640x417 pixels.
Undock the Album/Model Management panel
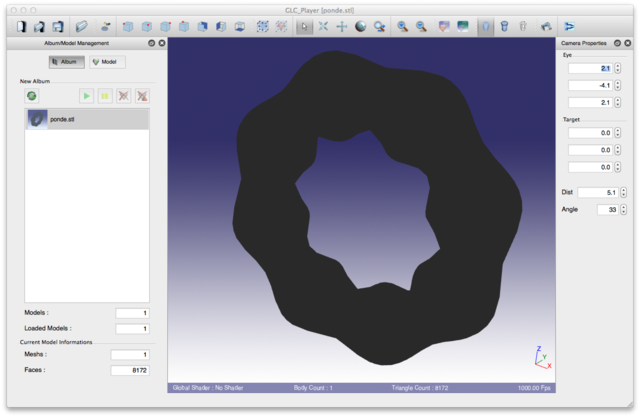pyautogui.click(x=151, y=43)
